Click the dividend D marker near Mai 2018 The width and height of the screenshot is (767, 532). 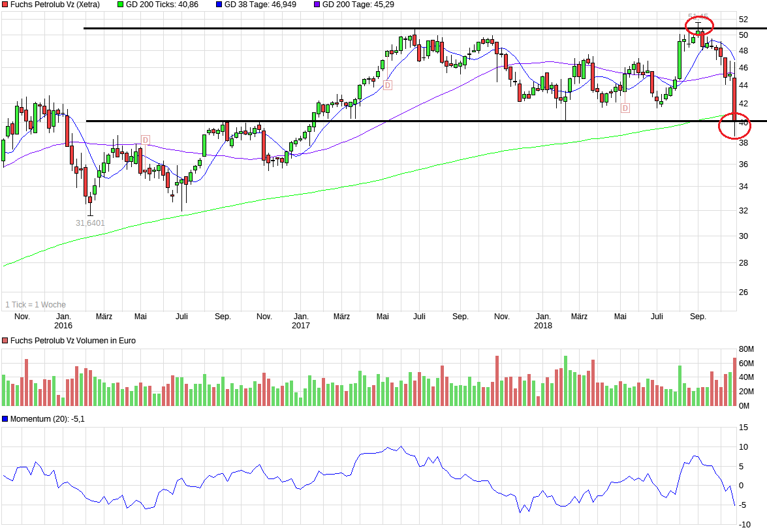pos(625,108)
